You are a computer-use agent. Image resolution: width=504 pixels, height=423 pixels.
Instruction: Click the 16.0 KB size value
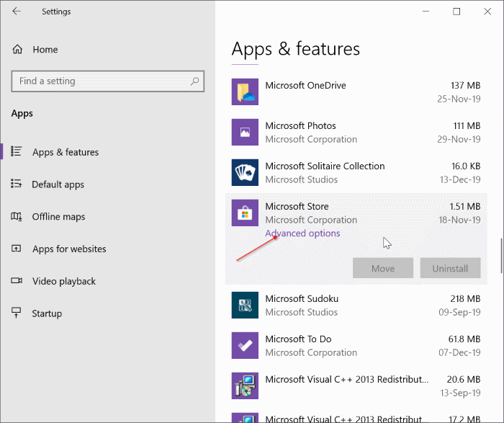coord(466,166)
